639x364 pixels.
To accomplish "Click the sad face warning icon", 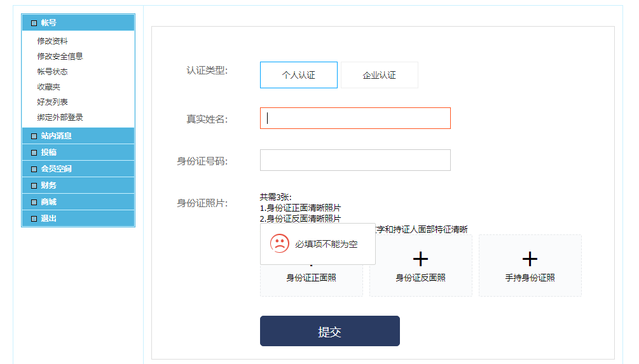I will [x=279, y=243].
